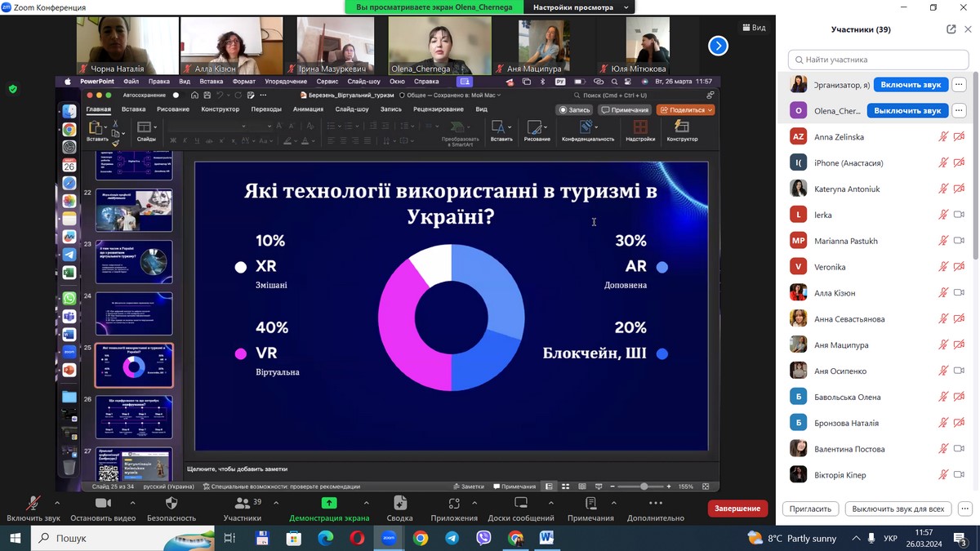This screenshot has width=980, height=551.
Task: Open the Summary (Сводка) tool
Action: pyautogui.click(x=399, y=503)
